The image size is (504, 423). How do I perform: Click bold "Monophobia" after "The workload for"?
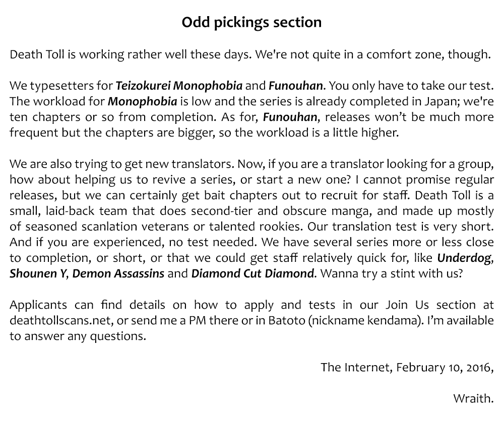click(x=142, y=101)
